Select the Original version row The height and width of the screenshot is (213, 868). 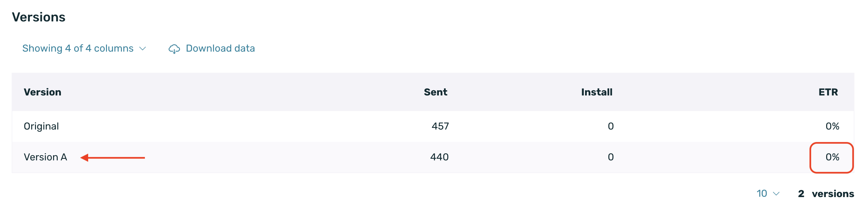coord(41,126)
